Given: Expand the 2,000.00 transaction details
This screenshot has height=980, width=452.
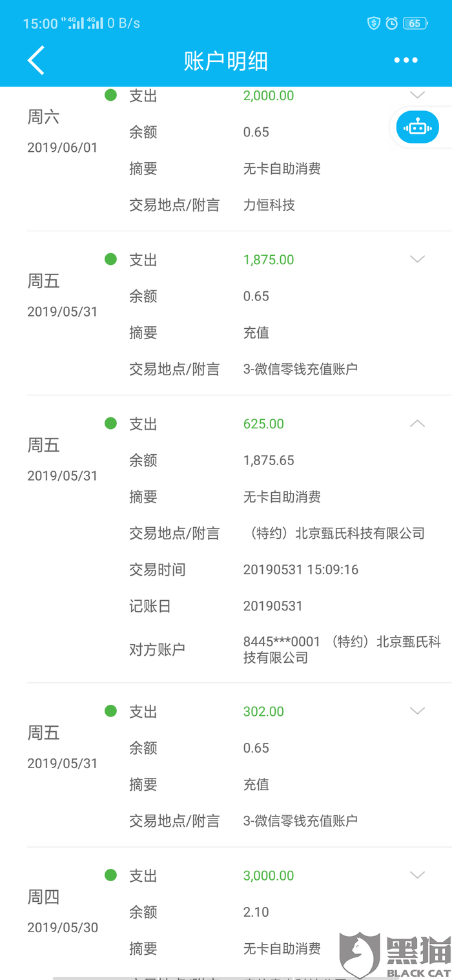Looking at the screenshot, I should click(418, 95).
